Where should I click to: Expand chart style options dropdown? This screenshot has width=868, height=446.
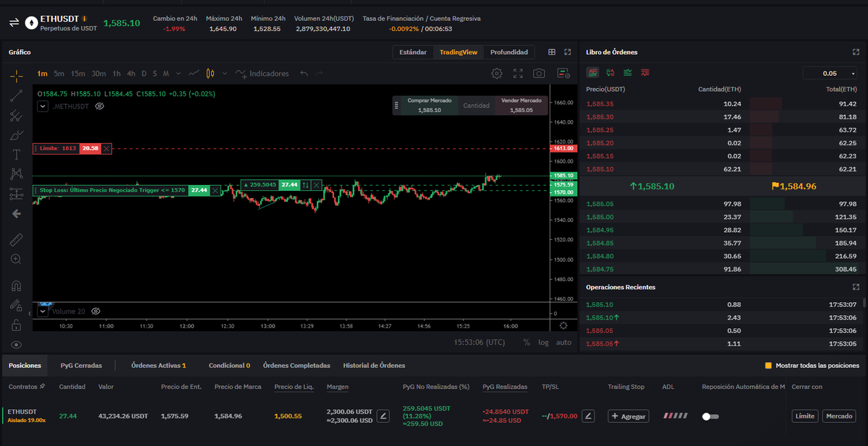224,74
